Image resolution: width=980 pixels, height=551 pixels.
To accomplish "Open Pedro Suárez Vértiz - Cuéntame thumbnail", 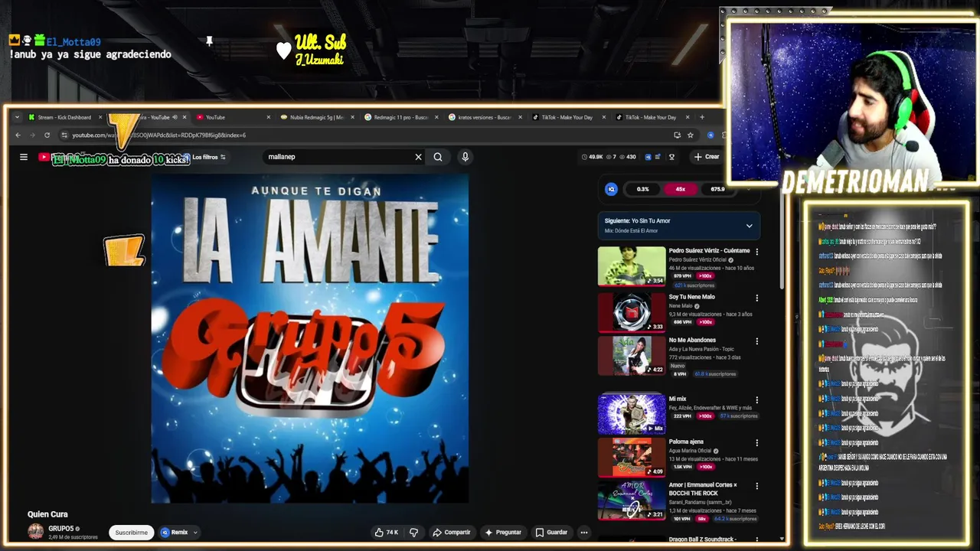I will (x=632, y=266).
